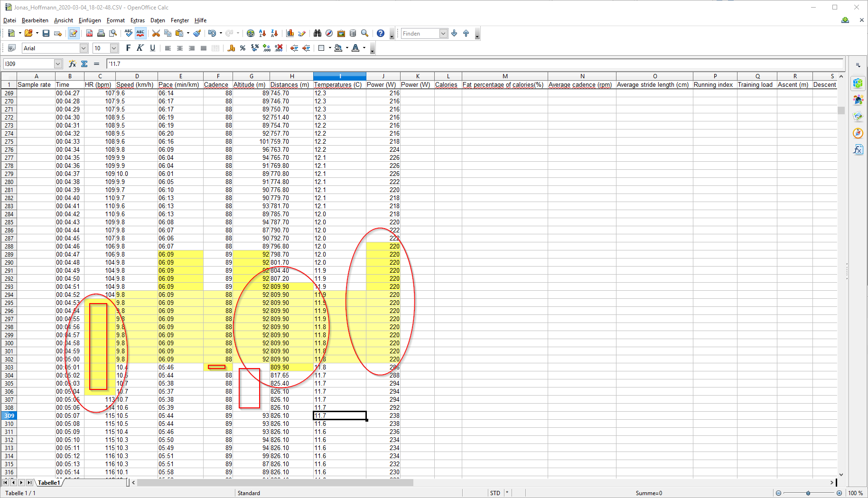Open the Daten menu
Screen dimensions: 868x498
(x=158, y=20)
